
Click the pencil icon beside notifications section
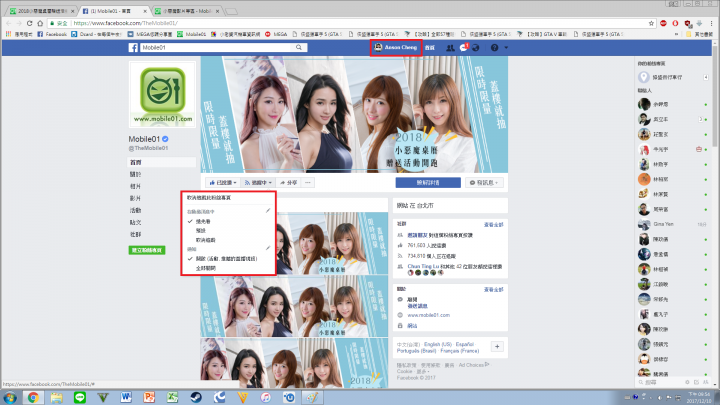268,248
